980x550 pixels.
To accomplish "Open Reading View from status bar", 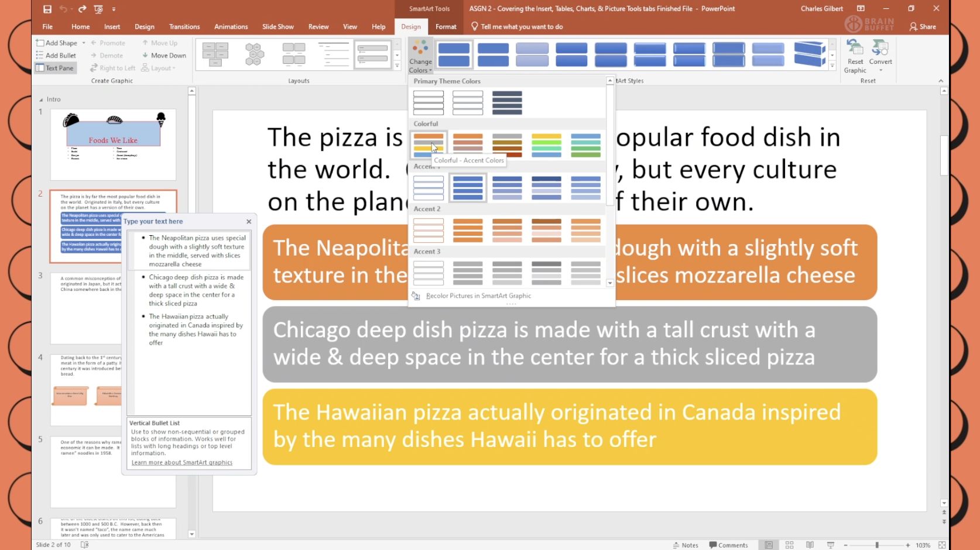I will pyautogui.click(x=810, y=545).
